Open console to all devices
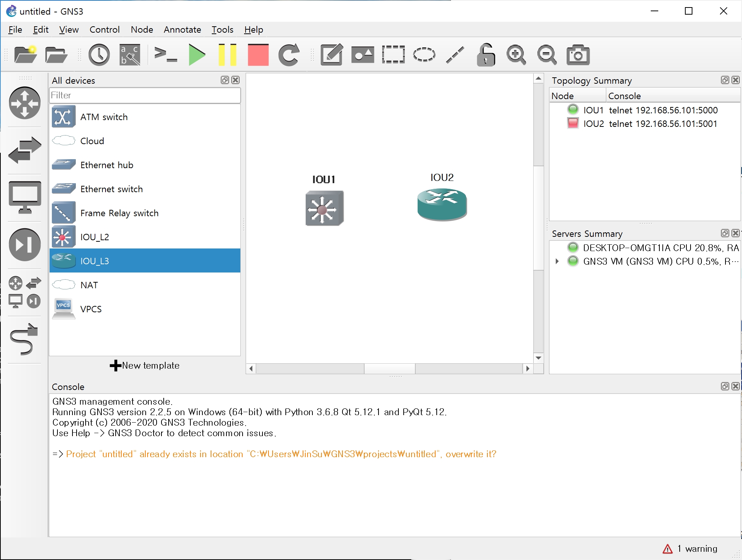The image size is (742, 560). 166,55
